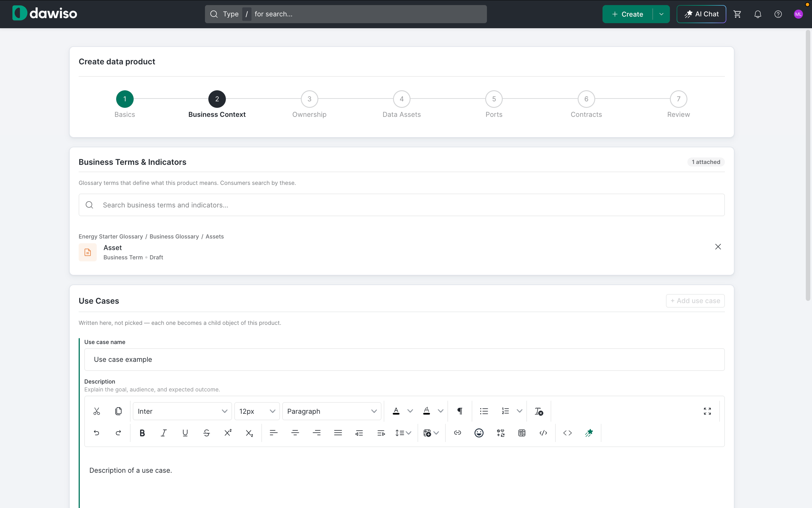Click the Copy icon in editor toolbar
The image size is (812, 508).
(118, 411)
